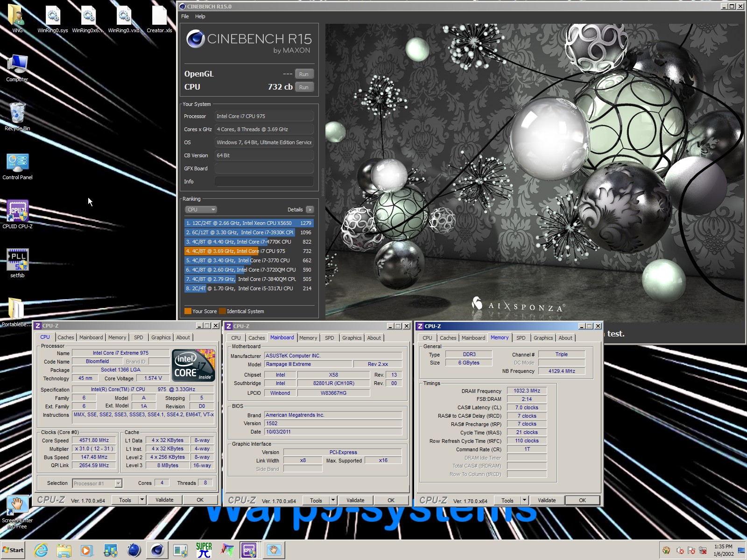Select the Recycle Bin icon

tap(17, 117)
